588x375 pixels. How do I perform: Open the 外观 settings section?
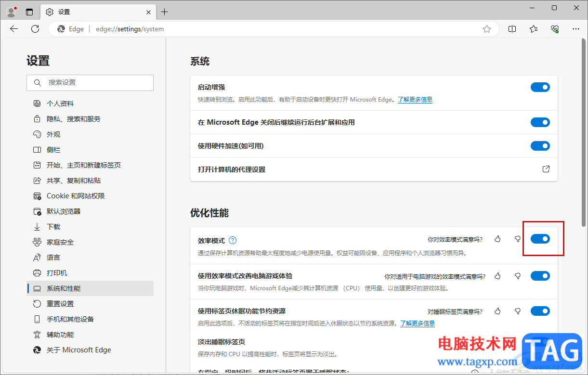[53, 134]
